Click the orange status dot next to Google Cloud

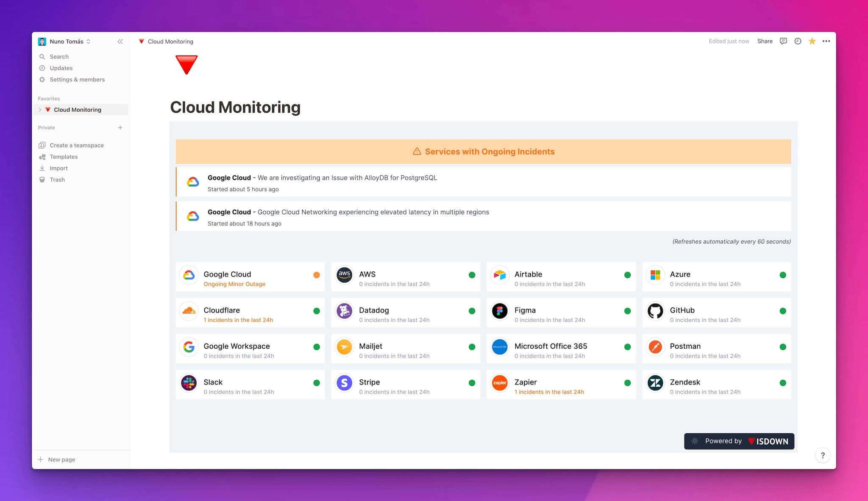[x=317, y=275]
